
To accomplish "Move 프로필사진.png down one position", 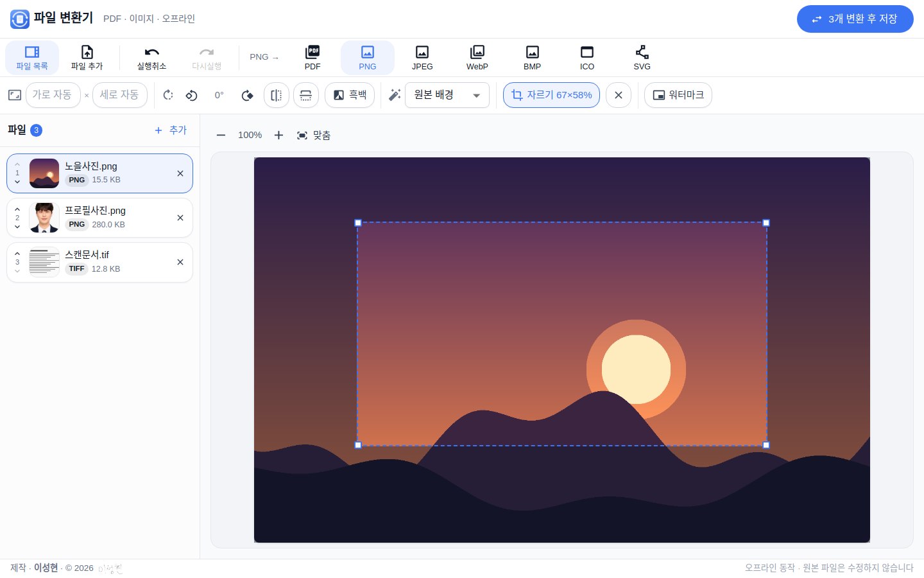I will point(17,227).
